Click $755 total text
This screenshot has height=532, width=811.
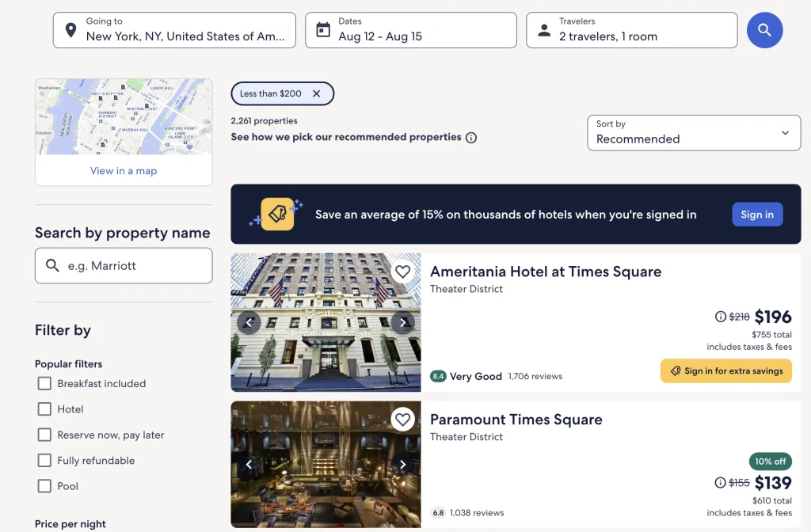point(771,335)
